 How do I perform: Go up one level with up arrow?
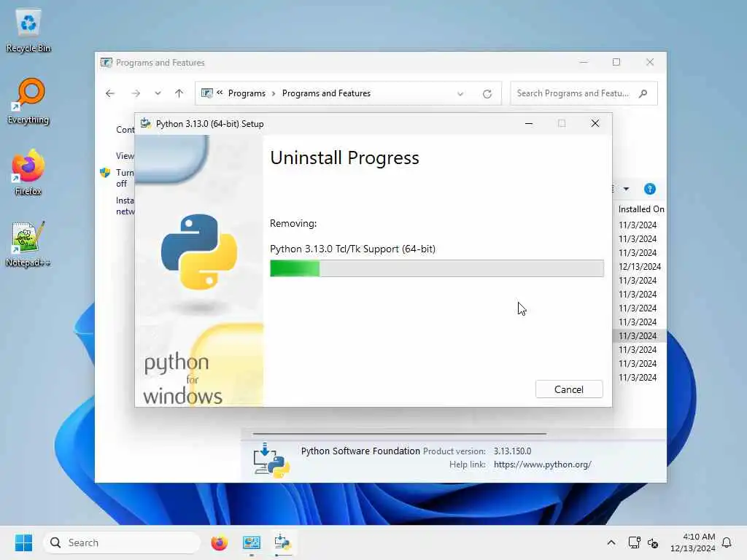tap(179, 93)
